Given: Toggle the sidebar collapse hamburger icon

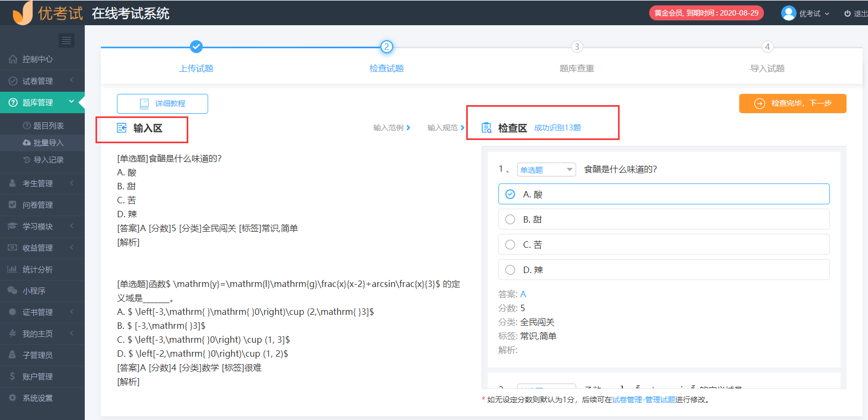Looking at the screenshot, I should click(67, 40).
